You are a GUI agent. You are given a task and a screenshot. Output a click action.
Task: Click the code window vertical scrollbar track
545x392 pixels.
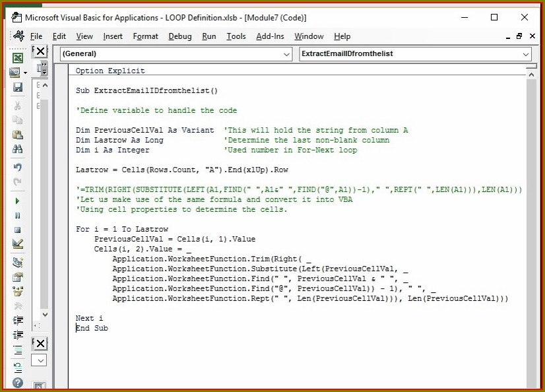[531, 233]
